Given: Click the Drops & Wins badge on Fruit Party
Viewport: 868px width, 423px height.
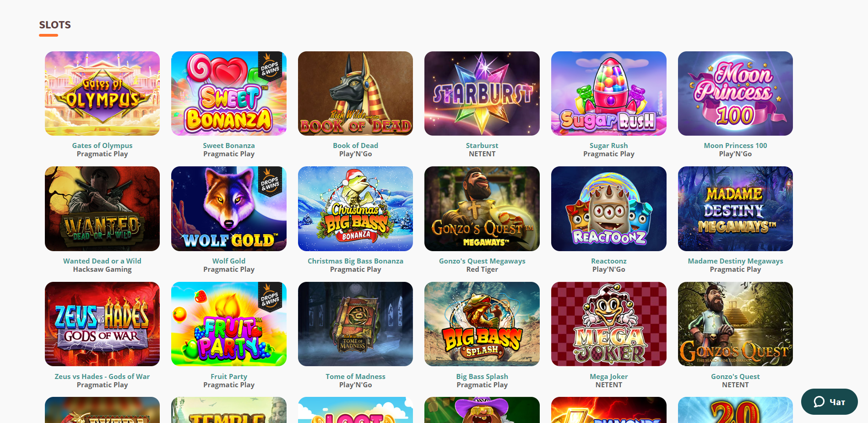Looking at the screenshot, I should [270, 297].
